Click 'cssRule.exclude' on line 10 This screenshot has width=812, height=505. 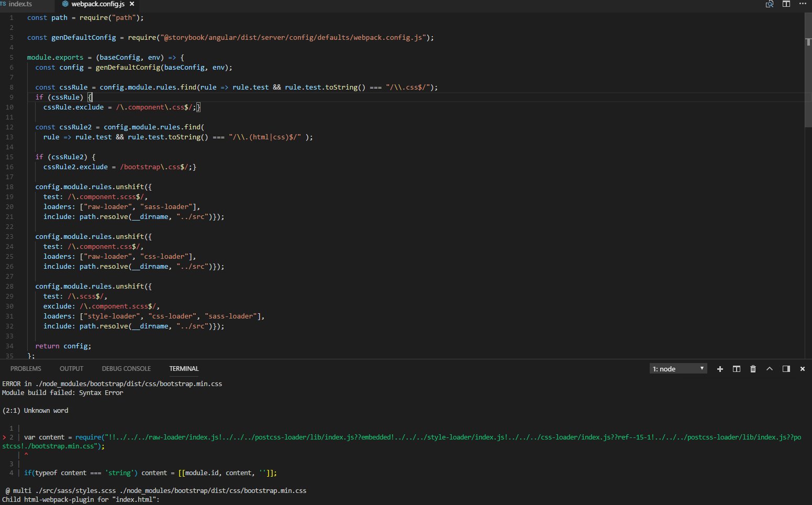click(73, 107)
